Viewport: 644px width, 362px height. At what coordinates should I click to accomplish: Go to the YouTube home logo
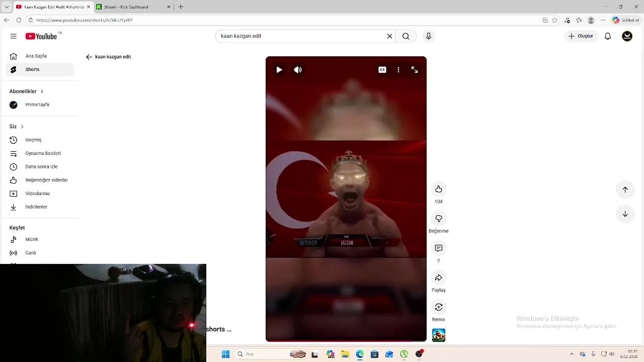tap(41, 36)
